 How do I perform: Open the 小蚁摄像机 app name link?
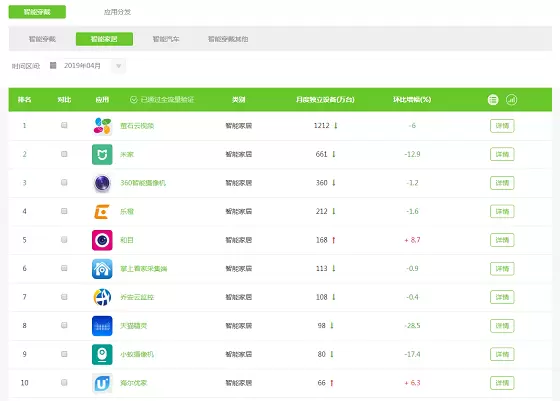(x=137, y=354)
